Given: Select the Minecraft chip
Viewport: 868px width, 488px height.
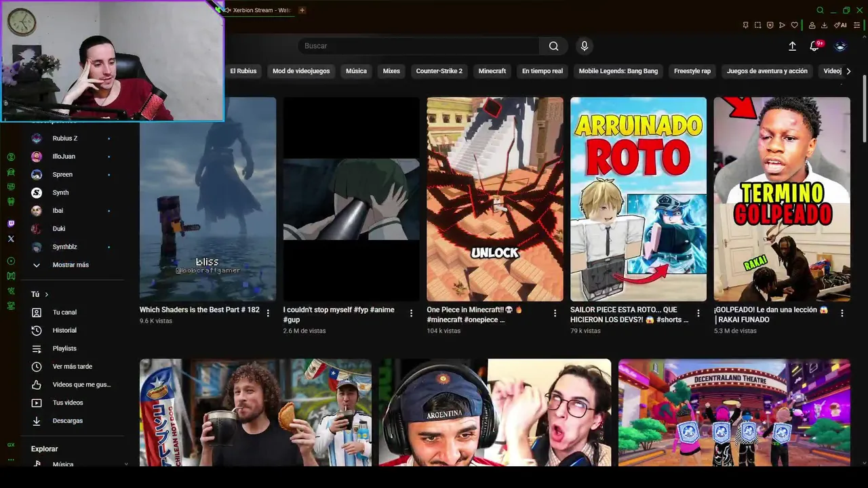Looking at the screenshot, I should click(x=492, y=71).
